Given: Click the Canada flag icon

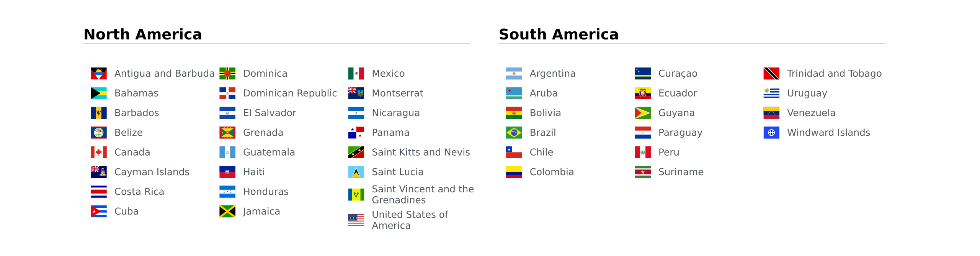Looking at the screenshot, I should (x=98, y=152).
